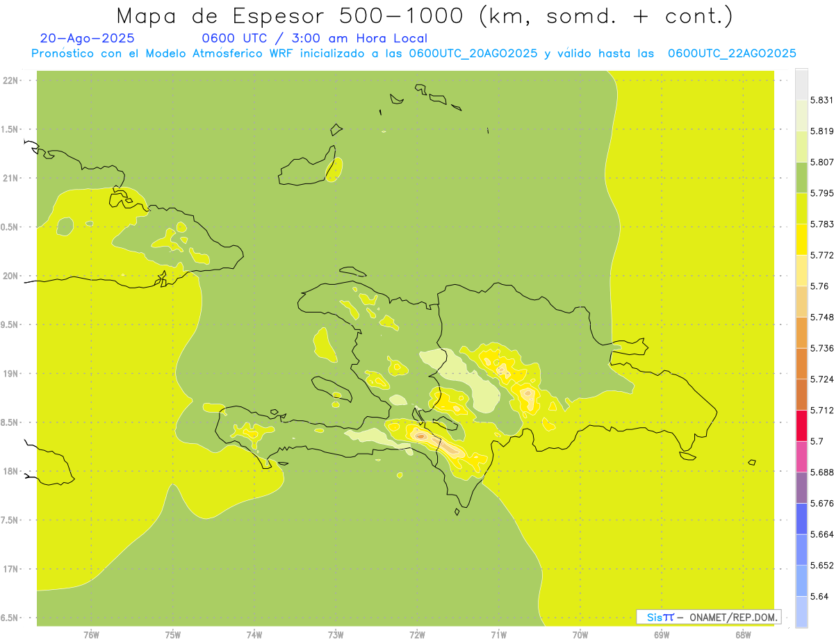Click the 20N latitude label
Viewport: 834px width, 644px height.
[x=10, y=276]
